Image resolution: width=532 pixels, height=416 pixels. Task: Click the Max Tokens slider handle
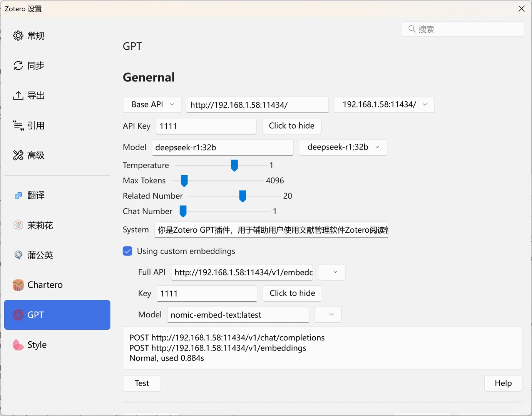click(184, 181)
